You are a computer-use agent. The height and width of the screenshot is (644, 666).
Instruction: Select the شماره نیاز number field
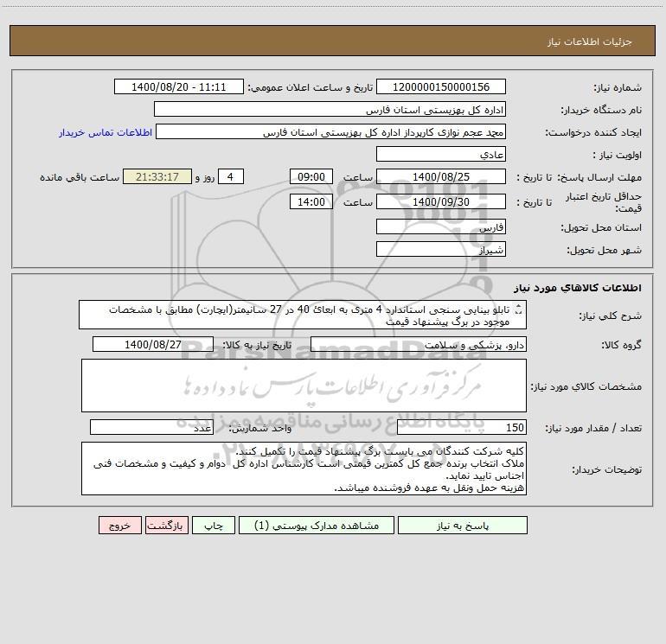(441, 86)
